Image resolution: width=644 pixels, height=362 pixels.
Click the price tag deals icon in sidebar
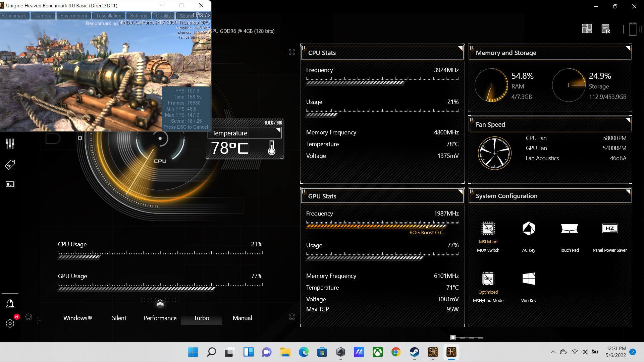pos(10,165)
